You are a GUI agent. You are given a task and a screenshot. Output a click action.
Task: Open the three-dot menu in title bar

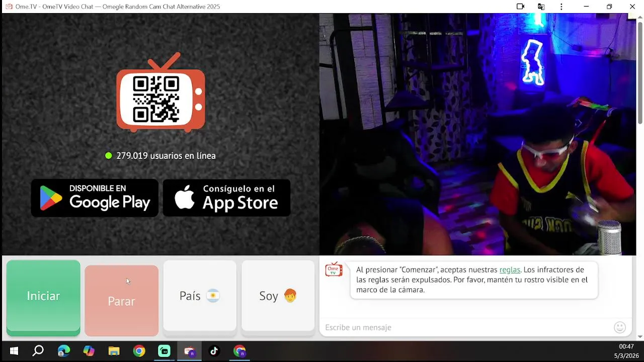[561, 7]
